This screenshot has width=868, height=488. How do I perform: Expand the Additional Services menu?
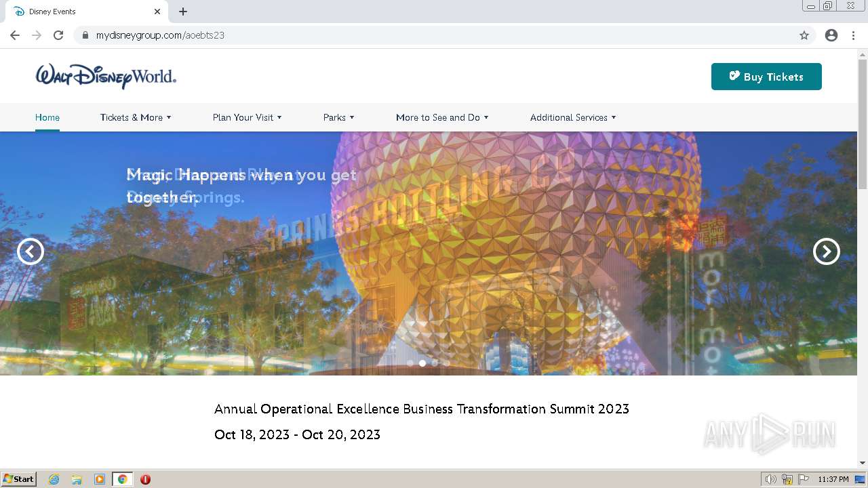(573, 117)
